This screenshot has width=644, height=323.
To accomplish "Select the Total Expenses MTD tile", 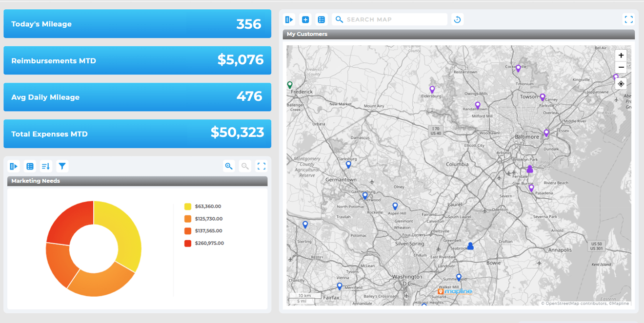I will 137,133.
